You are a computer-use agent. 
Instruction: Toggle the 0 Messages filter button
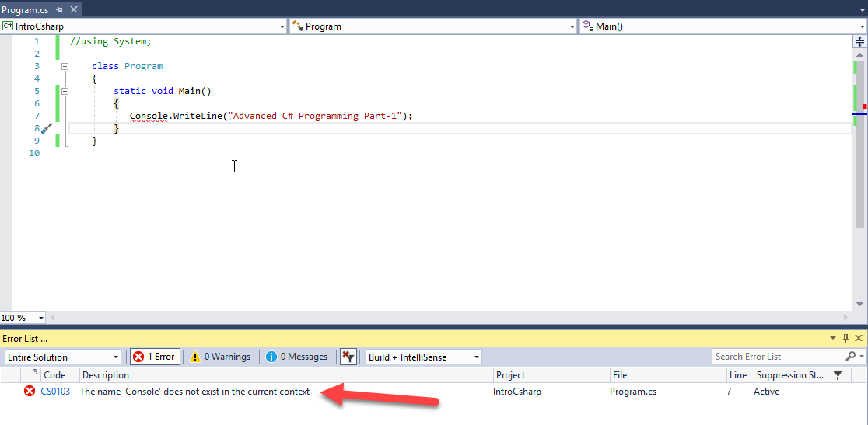296,357
